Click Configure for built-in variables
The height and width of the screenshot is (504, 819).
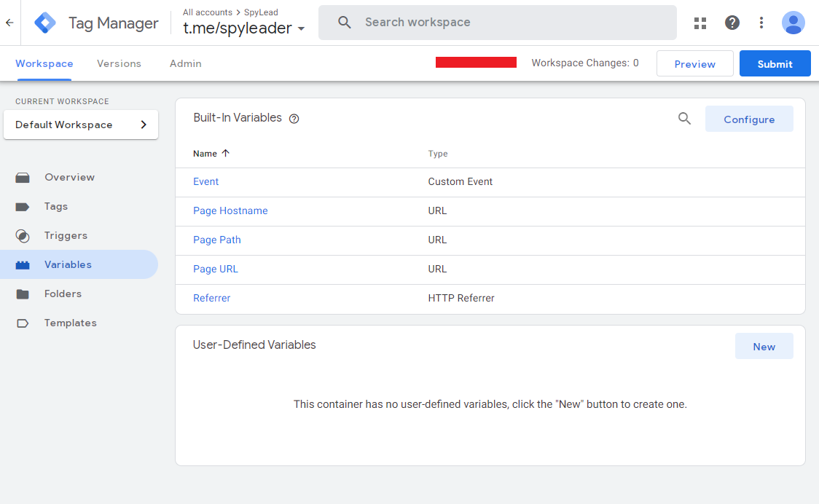point(749,119)
